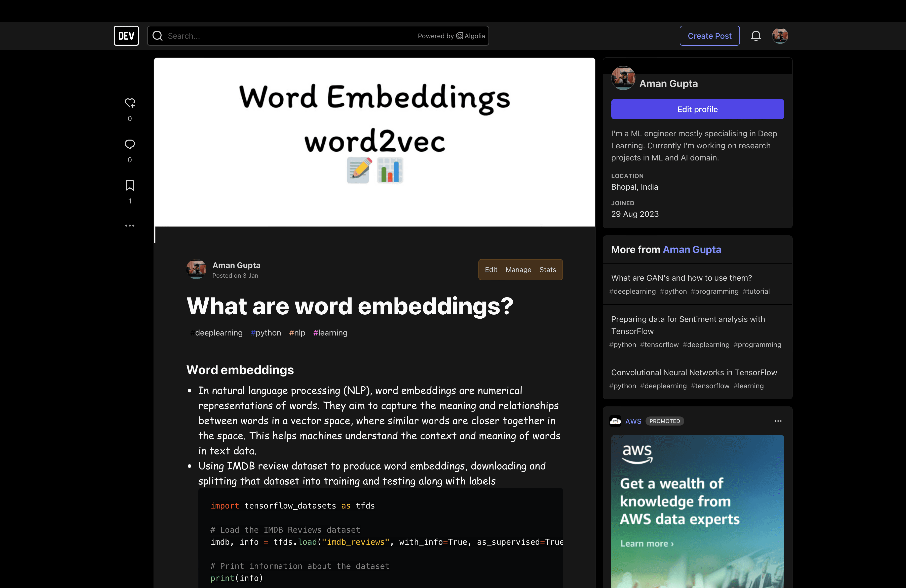
Task: Open the AWS ad options ellipsis
Action: (x=778, y=421)
